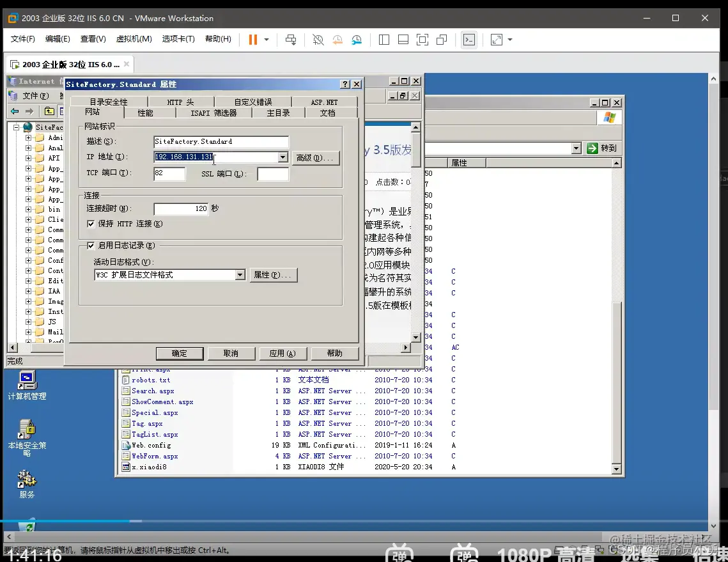Open the 计算机管理 desktop shortcut

[x=27, y=386]
